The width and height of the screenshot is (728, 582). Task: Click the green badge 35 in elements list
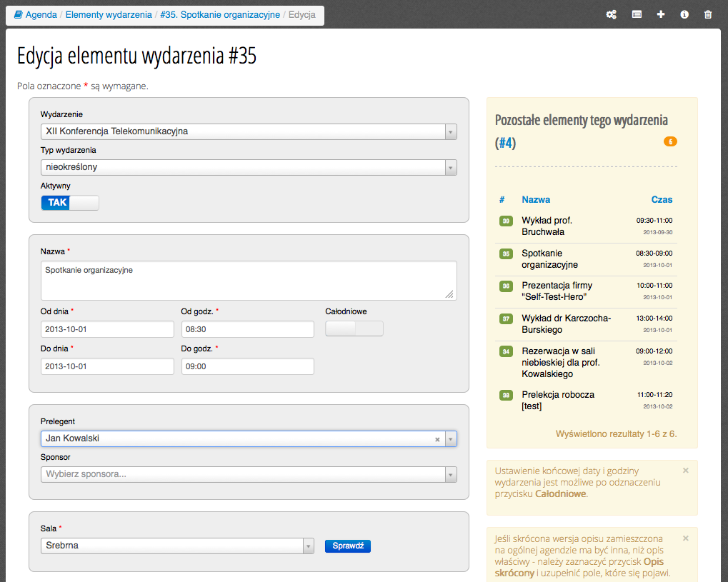click(x=506, y=254)
